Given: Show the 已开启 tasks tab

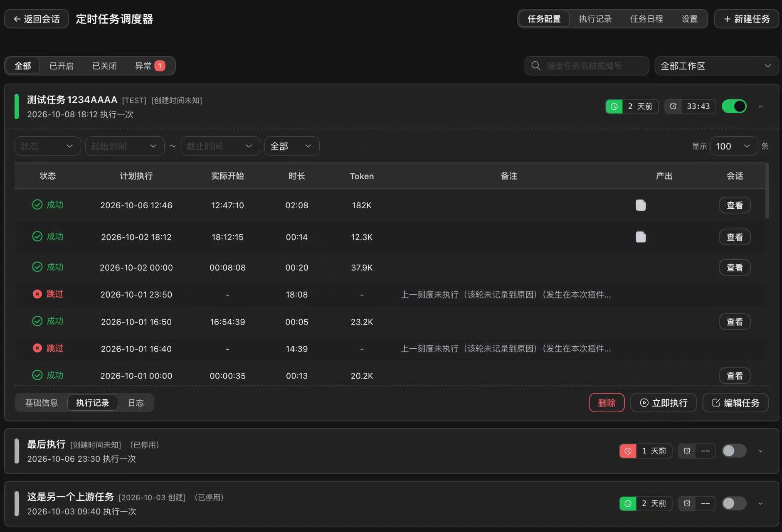Looking at the screenshot, I should click(62, 66).
